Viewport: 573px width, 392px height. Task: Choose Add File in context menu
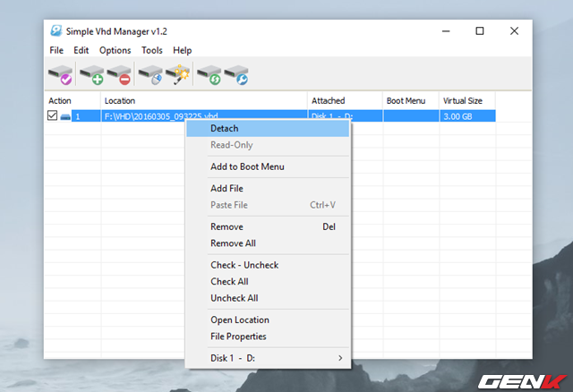click(268, 189)
